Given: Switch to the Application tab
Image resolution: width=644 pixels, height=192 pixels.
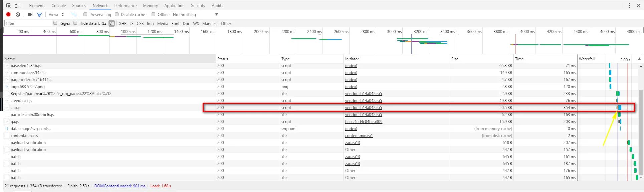Looking at the screenshot, I should 174,6.
